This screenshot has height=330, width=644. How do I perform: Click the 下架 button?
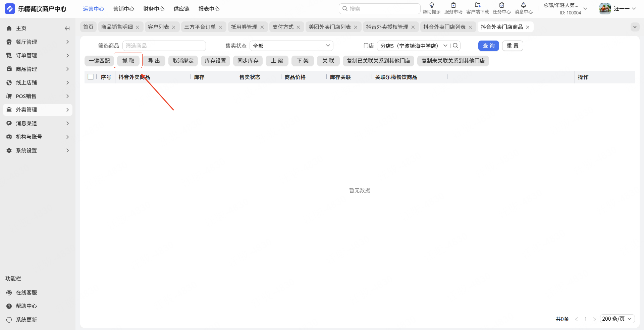(303, 61)
